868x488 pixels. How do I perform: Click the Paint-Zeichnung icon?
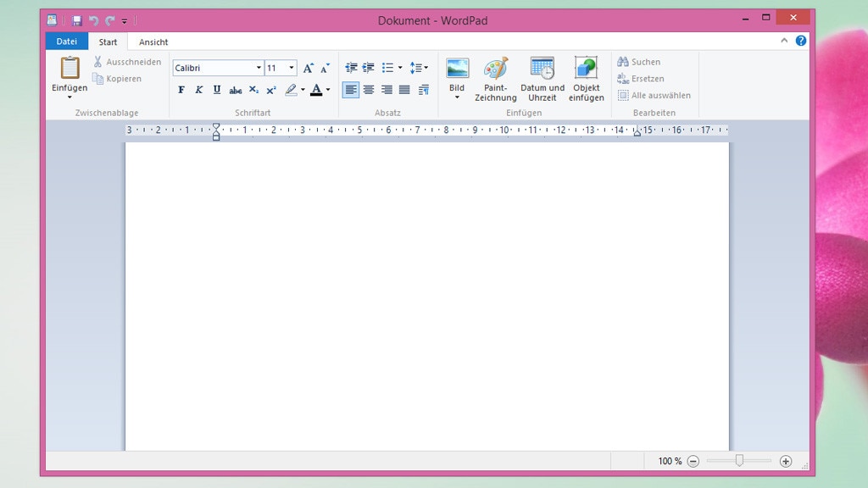click(496, 69)
